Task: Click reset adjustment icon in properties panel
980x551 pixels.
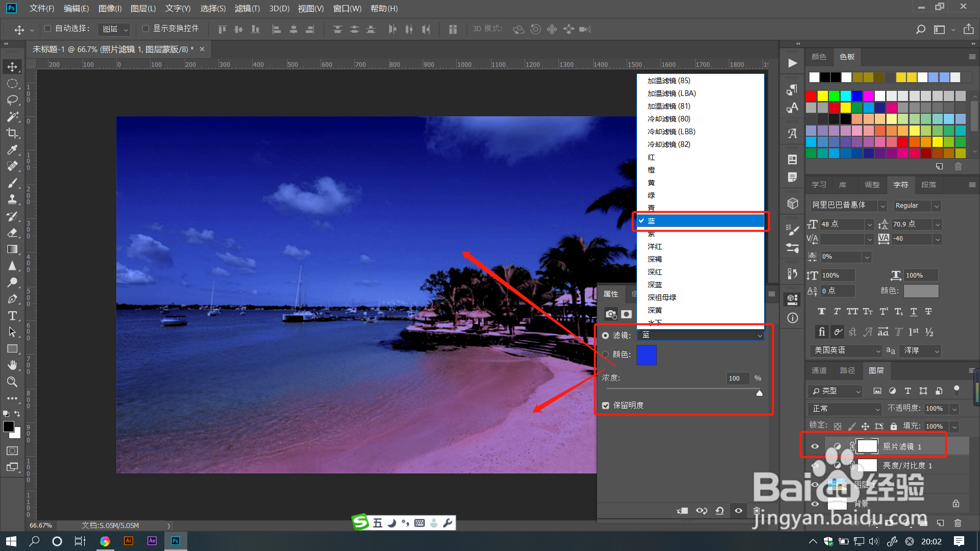Action: (x=720, y=511)
